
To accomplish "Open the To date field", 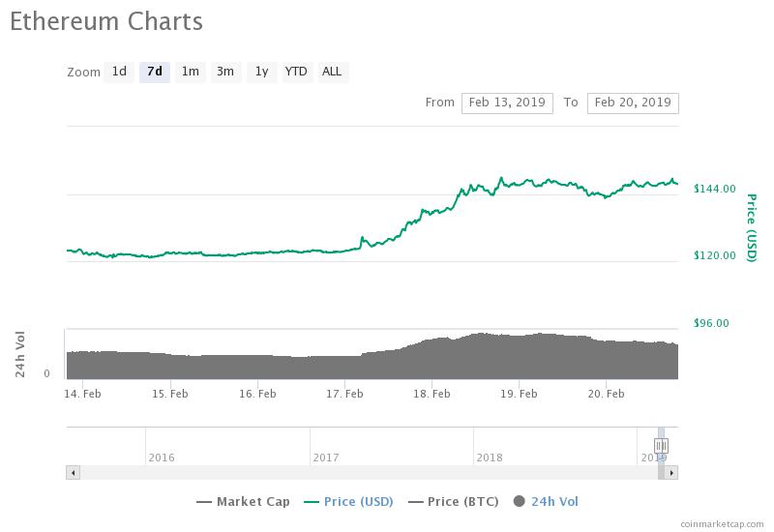I will point(633,103).
